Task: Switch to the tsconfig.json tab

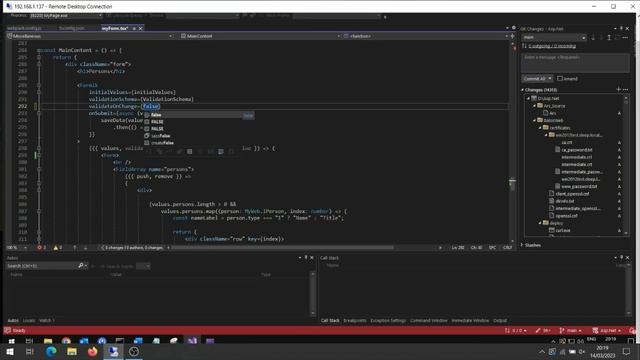Action: click(71, 29)
